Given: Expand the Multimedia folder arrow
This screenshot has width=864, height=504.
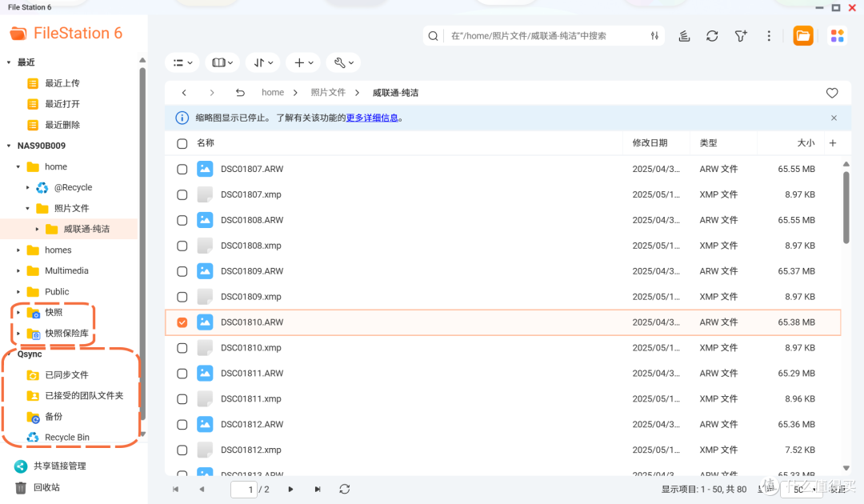Looking at the screenshot, I should point(18,271).
